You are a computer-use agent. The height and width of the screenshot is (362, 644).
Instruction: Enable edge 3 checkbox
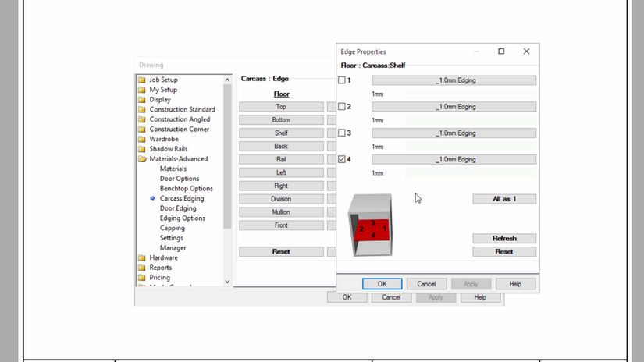(342, 133)
